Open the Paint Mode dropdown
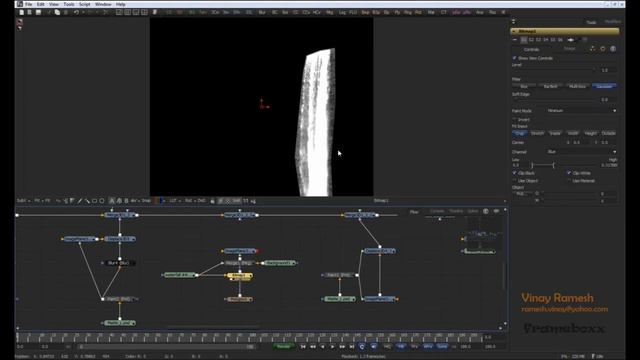The width and height of the screenshot is (640, 360). tap(581, 111)
